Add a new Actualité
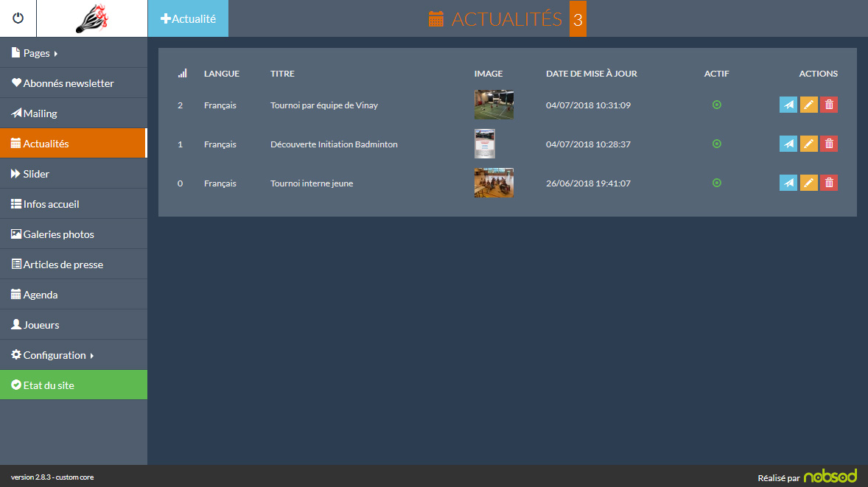Screen dimensions: 868x487 pyautogui.click(x=188, y=18)
